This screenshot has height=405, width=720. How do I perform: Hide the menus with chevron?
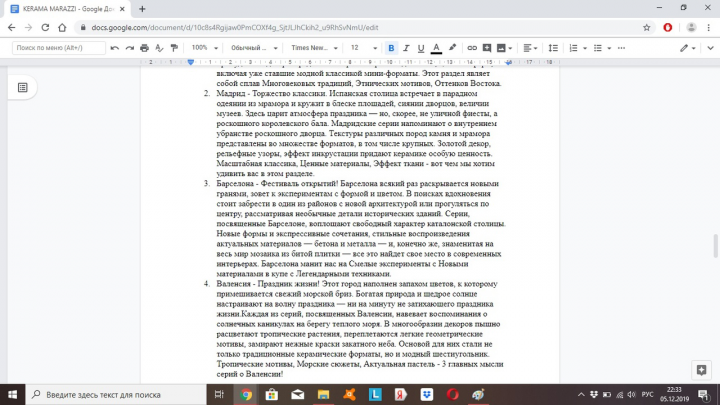coord(710,48)
